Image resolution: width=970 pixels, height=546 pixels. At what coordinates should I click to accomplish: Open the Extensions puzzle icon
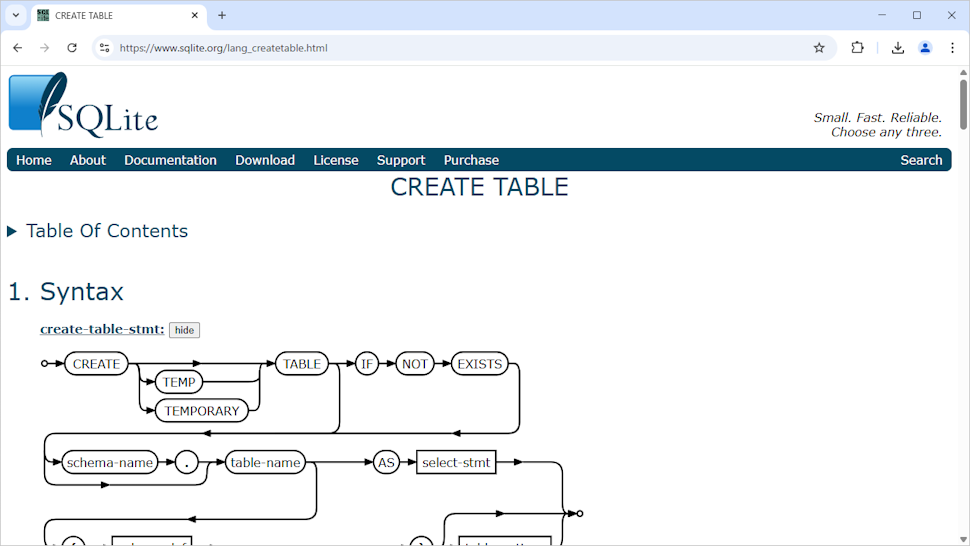857,48
